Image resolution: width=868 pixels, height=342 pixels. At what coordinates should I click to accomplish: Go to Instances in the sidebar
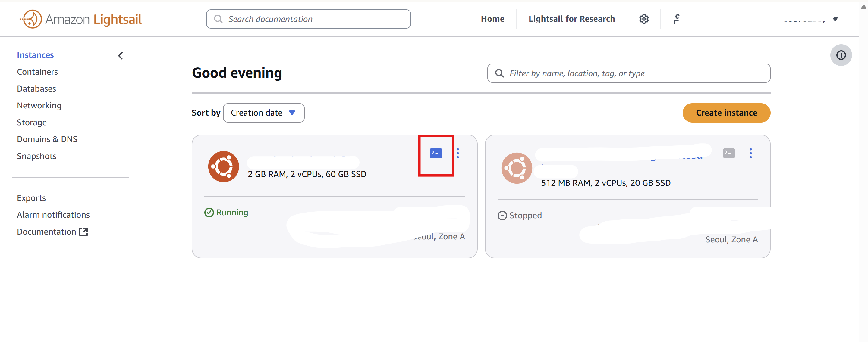pyautogui.click(x=35, y=55)
